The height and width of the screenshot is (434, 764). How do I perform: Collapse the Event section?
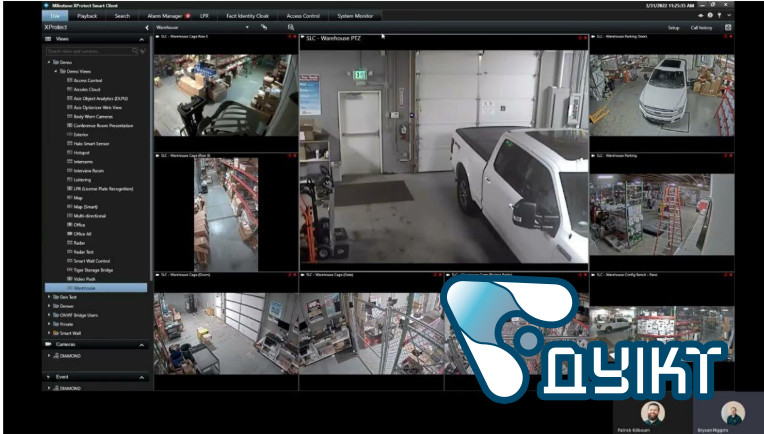[142, 377]
